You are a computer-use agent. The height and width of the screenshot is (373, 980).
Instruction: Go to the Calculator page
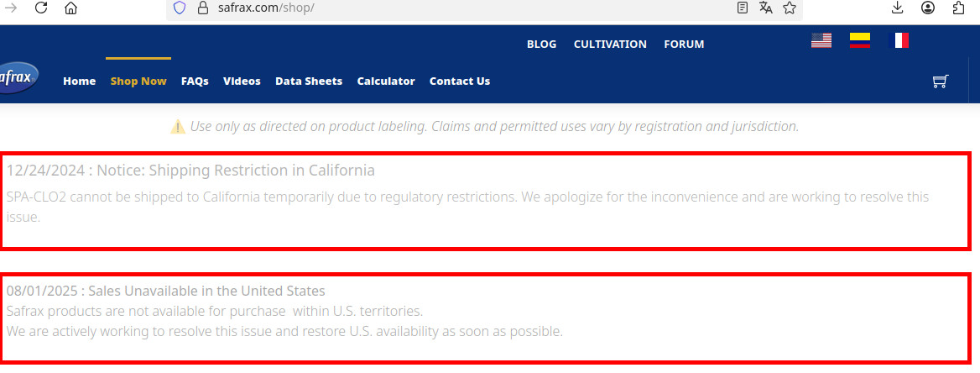pyautogui.click(x=386, y=81)
